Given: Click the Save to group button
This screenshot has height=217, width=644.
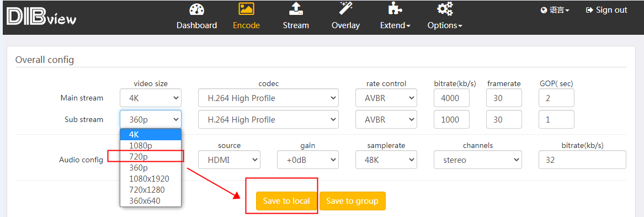Looking at the screenshot, I should [x=353, y=201].
